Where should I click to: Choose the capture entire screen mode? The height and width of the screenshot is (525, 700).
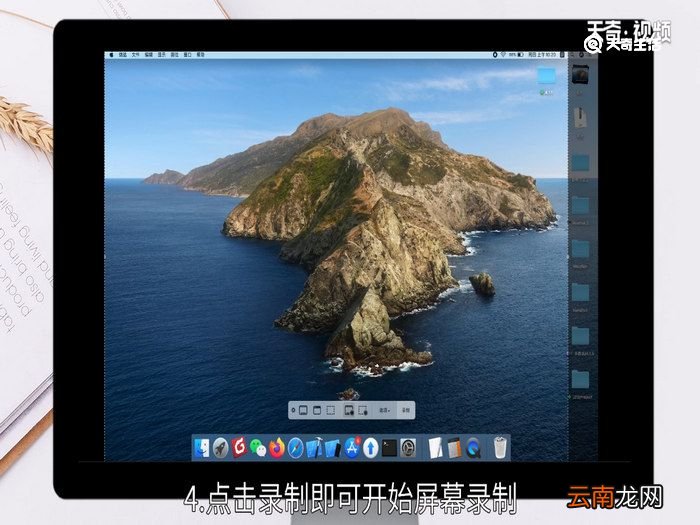[303, 410]
